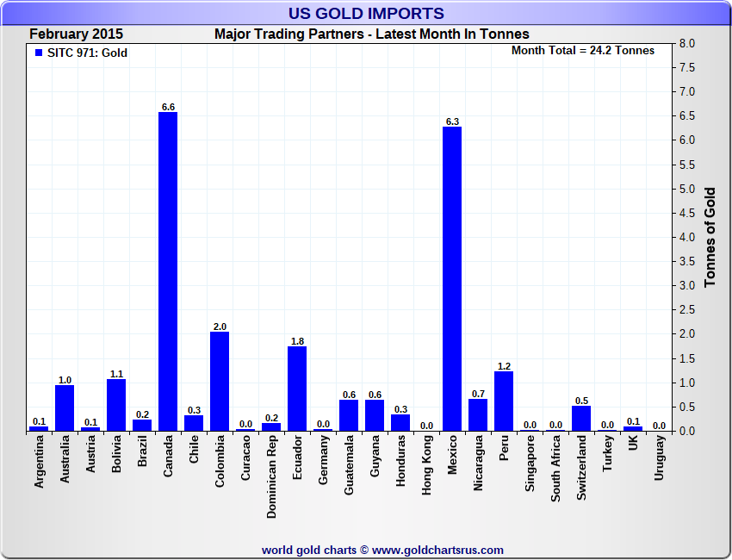Click the Ecuador bar labeled 1.8

pos(297,389)
